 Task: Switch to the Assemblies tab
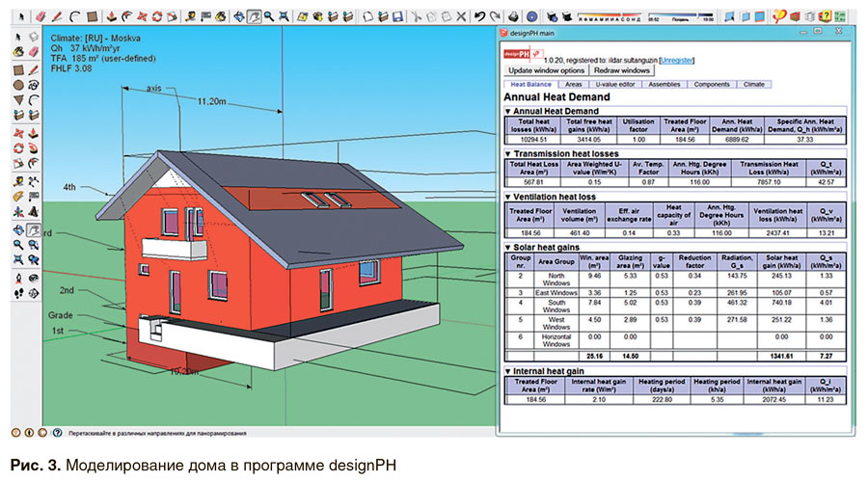coord(665,85)
